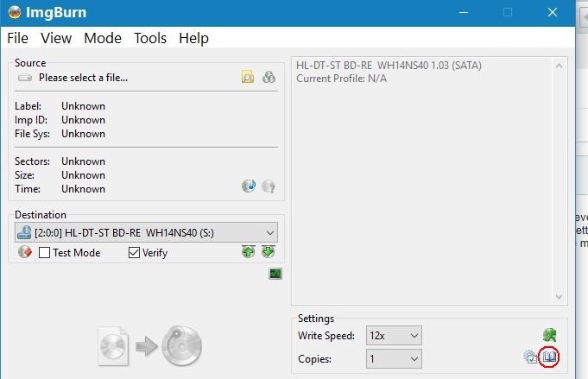Click the device info scrollbar down arrow

559,296
